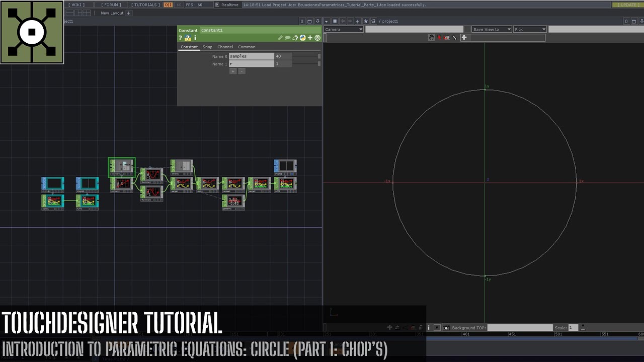
Task: Click the pencil edit icon in parameter header
Action: (280, 38)
